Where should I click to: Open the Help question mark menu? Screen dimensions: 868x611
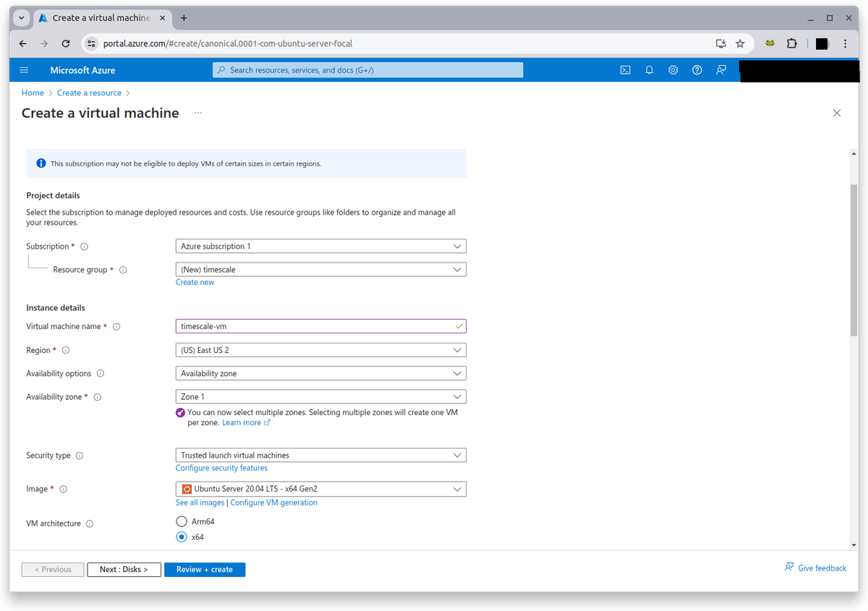tap(697, 69)
